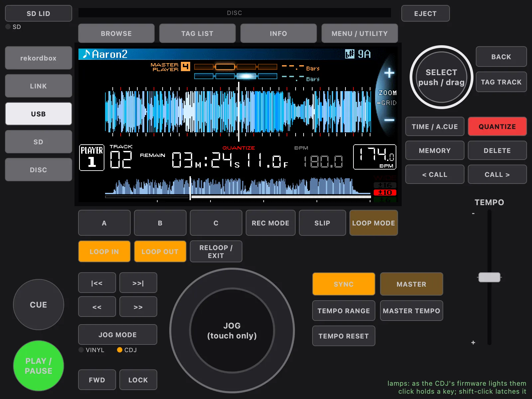Set this deck as MASTER
The image size is (532, 399).
[412, 284]
